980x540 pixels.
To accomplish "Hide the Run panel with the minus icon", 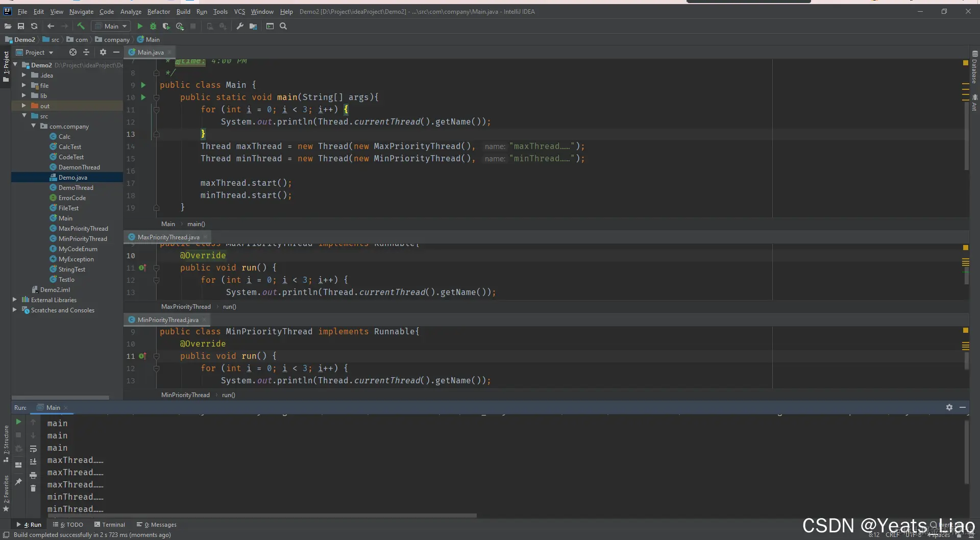I will (963, 407).
